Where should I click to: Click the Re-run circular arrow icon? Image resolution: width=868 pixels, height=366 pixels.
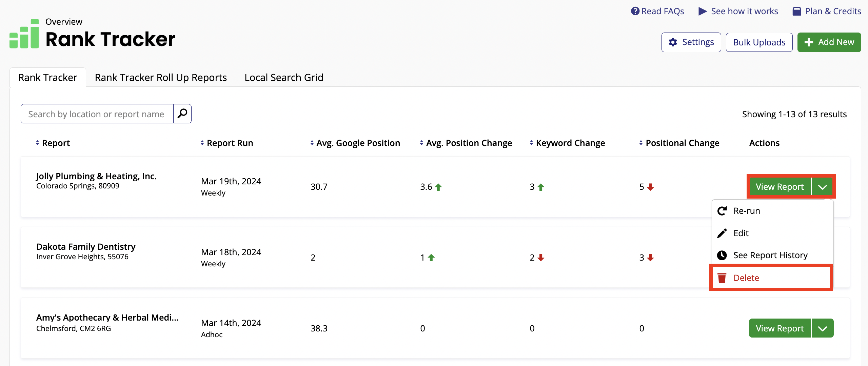(x=722, y=211)
